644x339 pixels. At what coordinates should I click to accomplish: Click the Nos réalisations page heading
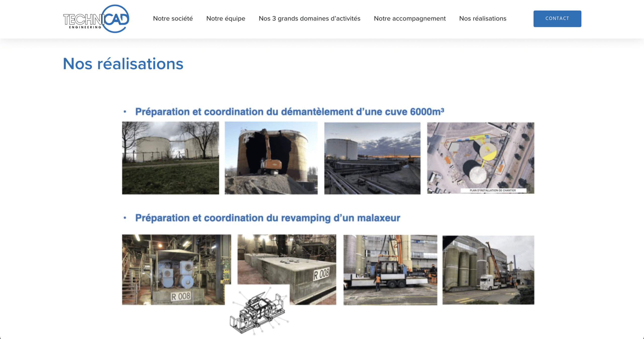click(x=123, y=64)
